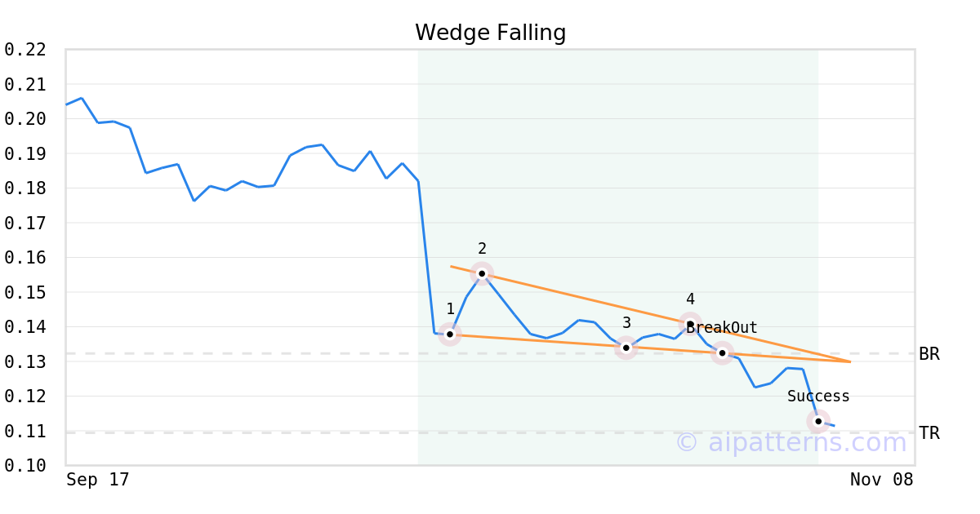Click the TR level label
The width and height of the screenshot is (980, 514).
929,433
